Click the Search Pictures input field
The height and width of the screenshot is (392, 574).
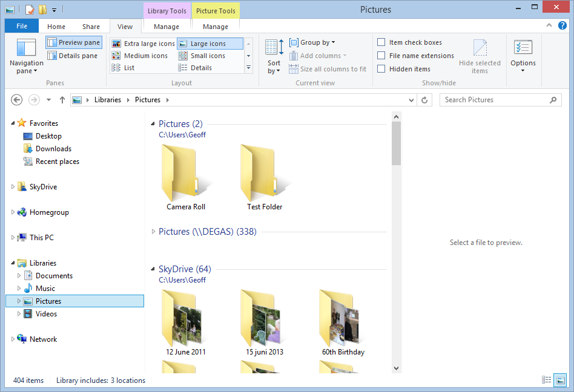tap(495, 100)
